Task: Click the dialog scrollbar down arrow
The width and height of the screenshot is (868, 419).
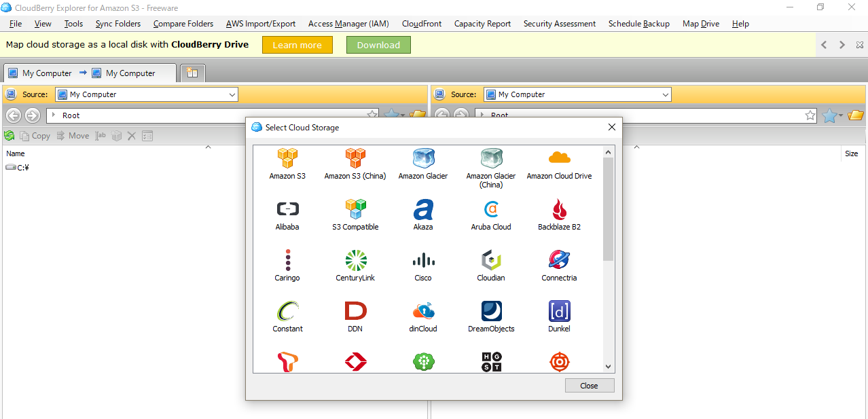Action: tap(608, 367)
